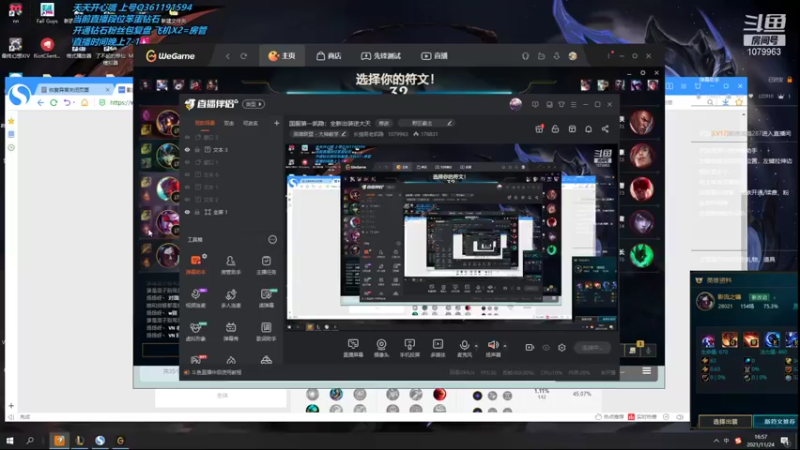Add a 多媒体 media source
The height and width of the screenshot is (450, 800).
(438, 347)
